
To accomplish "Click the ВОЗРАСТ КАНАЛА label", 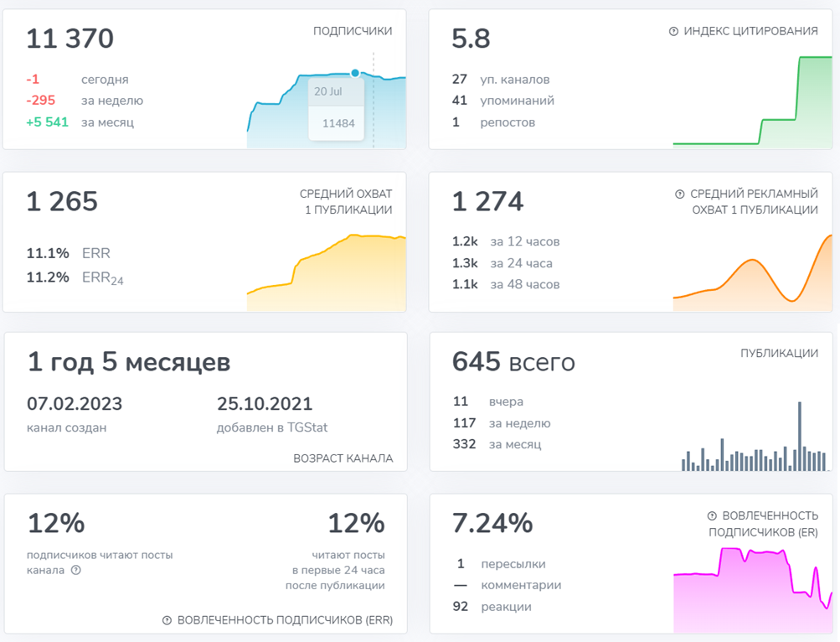I will [x=343, y=459].
